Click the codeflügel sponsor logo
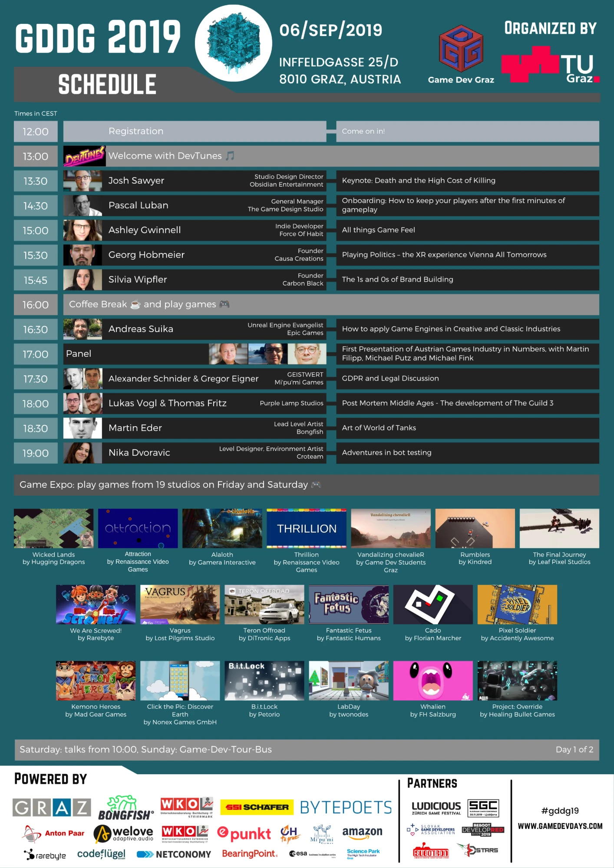 101,854
